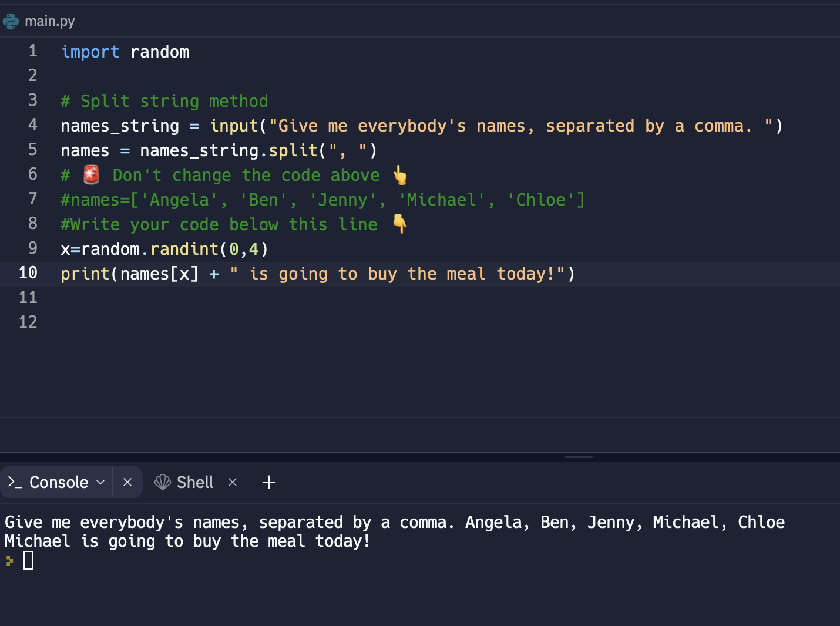Expand the Console dropdown chevron
This screenshot has height=626, width=840.
coord(100,482)
